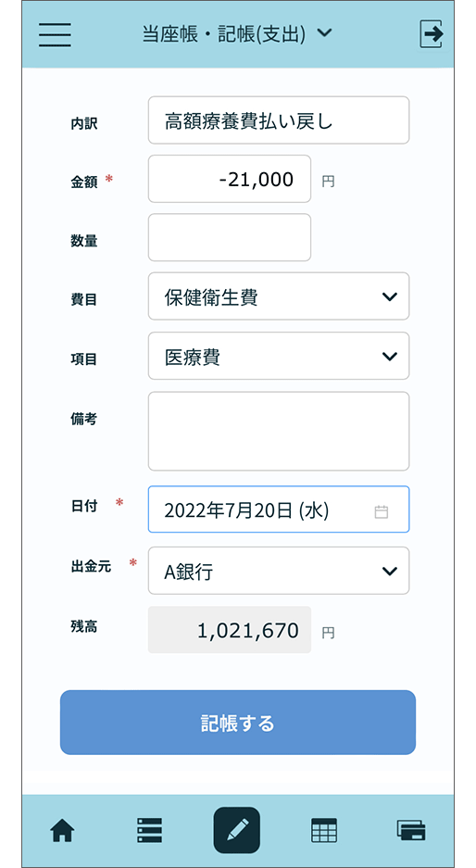Screen dimensions: 476x868
Task: Tap the logout exit icon
Action: [432, 34]
